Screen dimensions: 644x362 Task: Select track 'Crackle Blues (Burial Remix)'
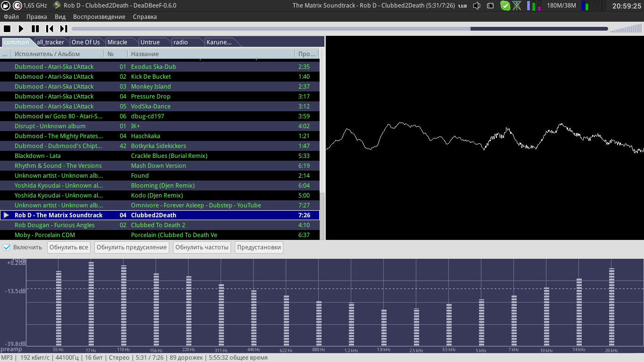point(160,156)
